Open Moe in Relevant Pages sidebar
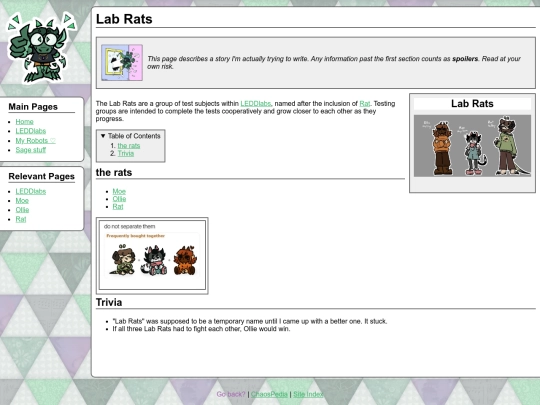This screenshot has width=540, height=405. [x=22, y=201]
